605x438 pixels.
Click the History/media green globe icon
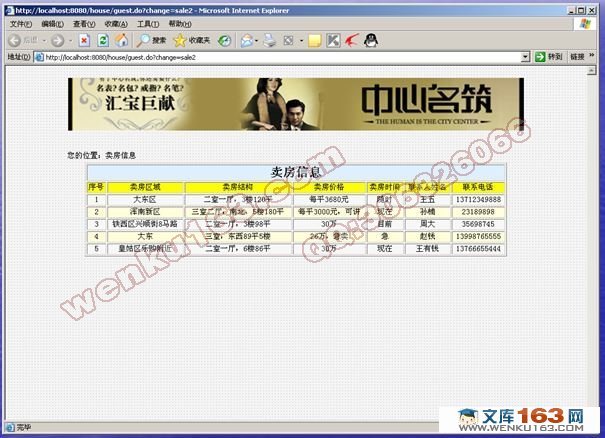224,41
